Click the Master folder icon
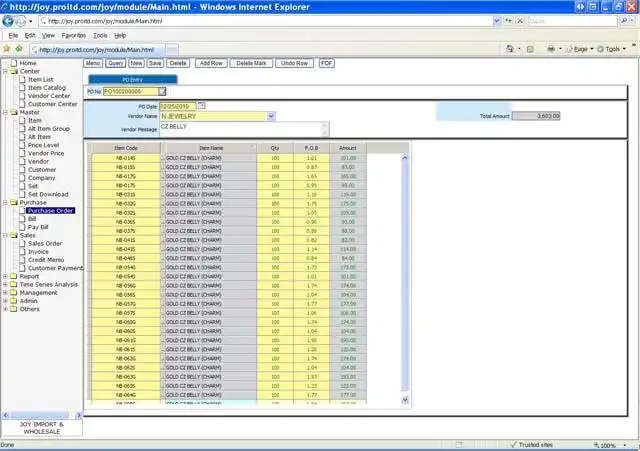The image size is (640, 451). click(x=14, y=112)
